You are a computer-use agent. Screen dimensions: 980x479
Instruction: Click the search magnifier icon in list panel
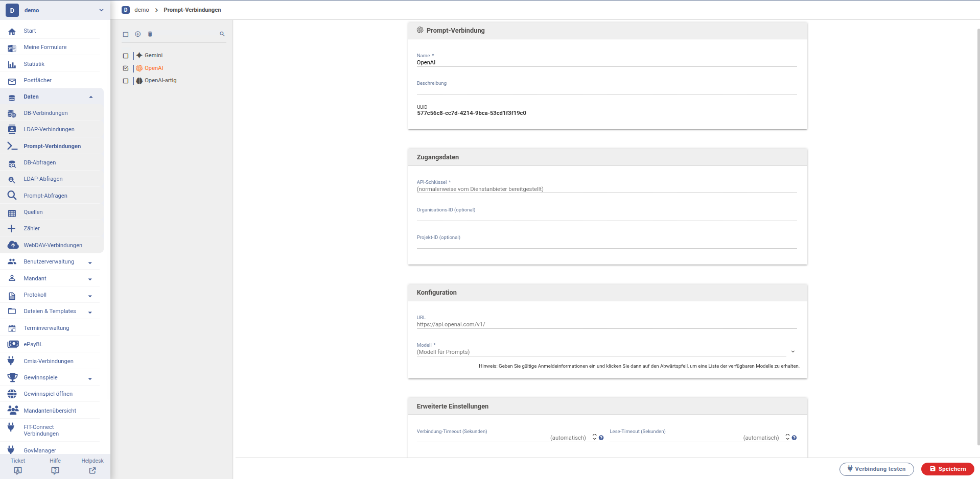222,34
